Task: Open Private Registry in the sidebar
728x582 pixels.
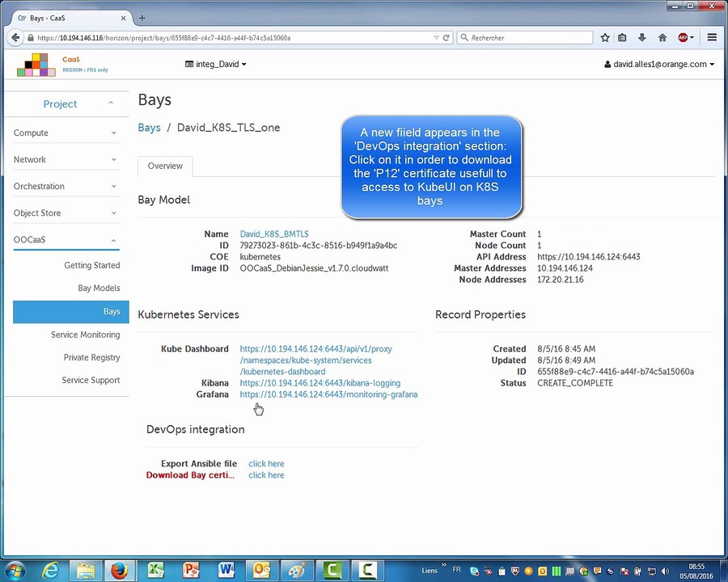Action: click(92, 357)
